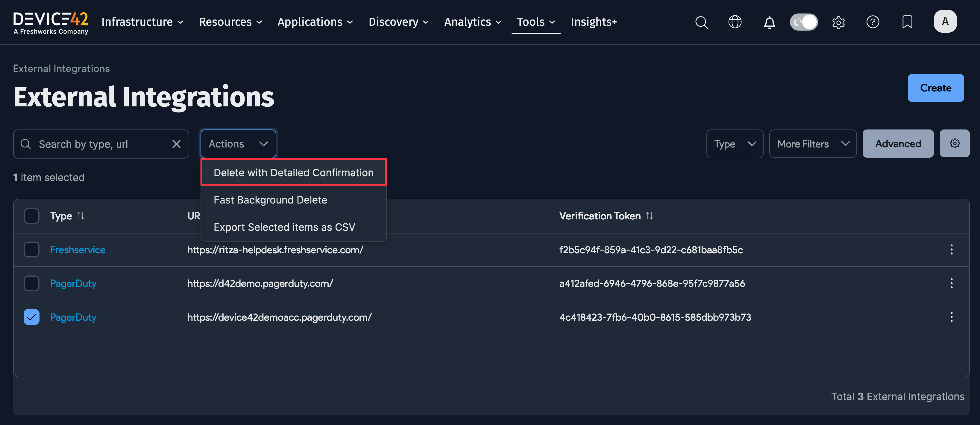Open the Freshservice integration link

pos(78,250)
